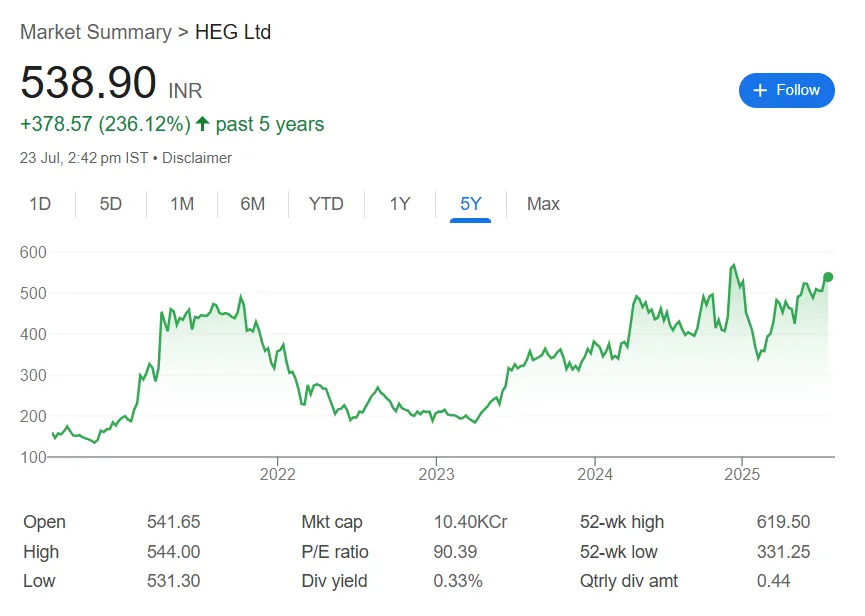
Task: Select the 1Y time range tab
Action: [x=400, y=204]
